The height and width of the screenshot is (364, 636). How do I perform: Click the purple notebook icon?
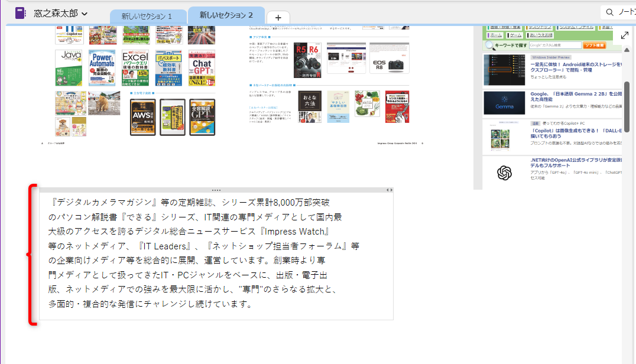coord(20,13)
